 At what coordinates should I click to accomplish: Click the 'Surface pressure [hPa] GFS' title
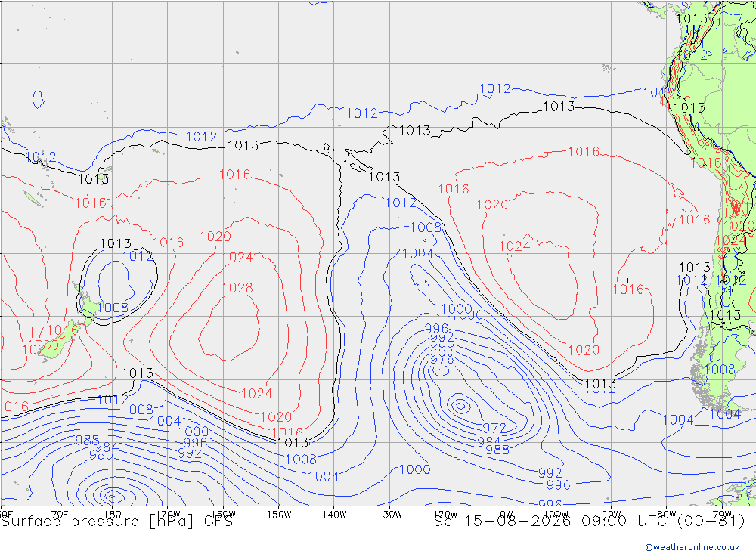[116, 522]
